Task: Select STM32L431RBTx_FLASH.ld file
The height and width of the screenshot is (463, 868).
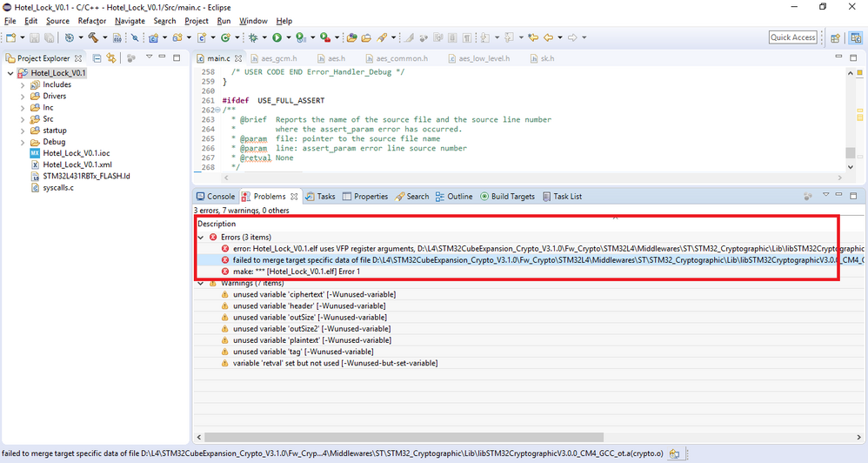Action: point(86,176)
